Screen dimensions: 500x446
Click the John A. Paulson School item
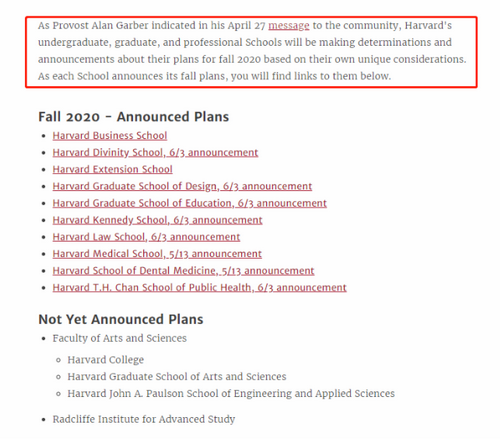click(x=231, y=394)
